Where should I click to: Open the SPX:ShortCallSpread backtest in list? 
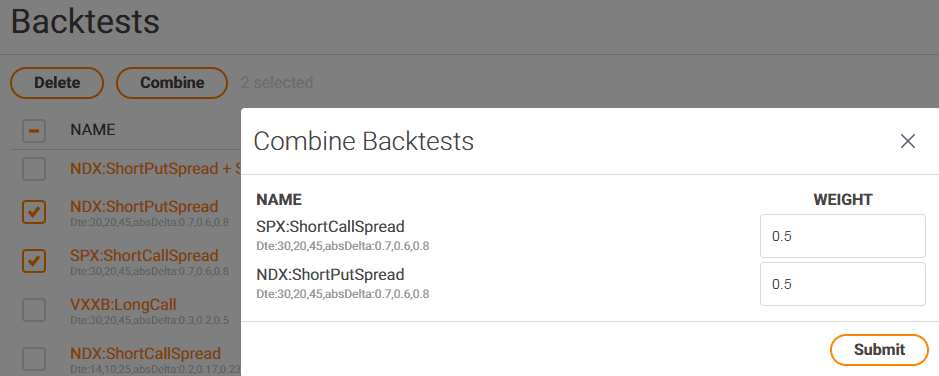tap(144, 256)
